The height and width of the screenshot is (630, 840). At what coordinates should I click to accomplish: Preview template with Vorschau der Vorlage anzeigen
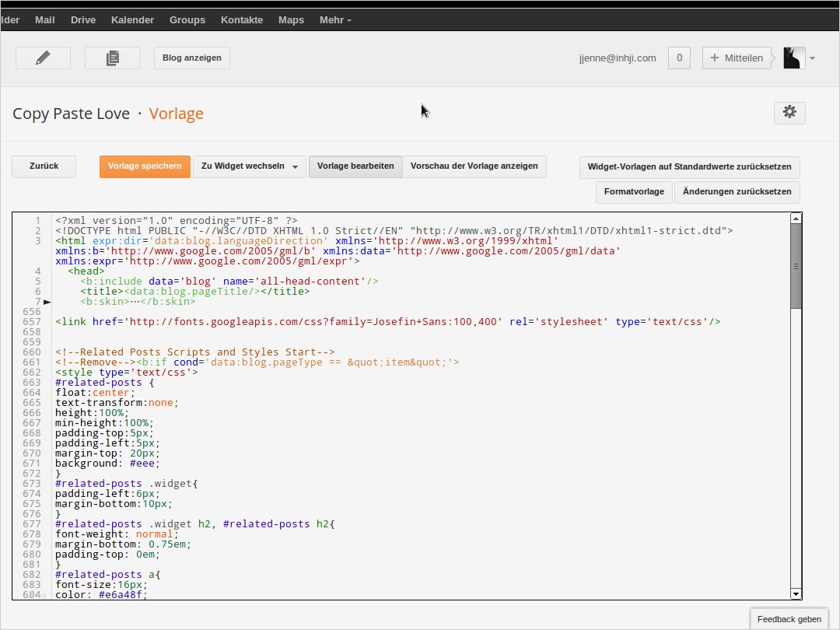474,166
